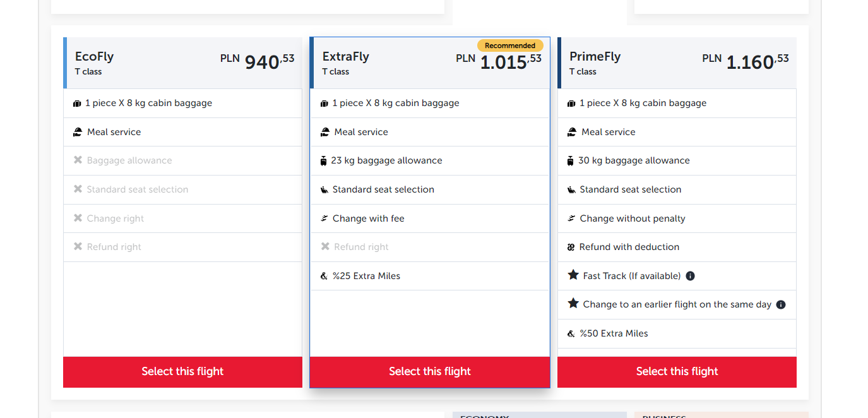The image size is (868, 418).
Task: Click the PrimeFly refund with deduction icon
Action: tap(571, 247)
